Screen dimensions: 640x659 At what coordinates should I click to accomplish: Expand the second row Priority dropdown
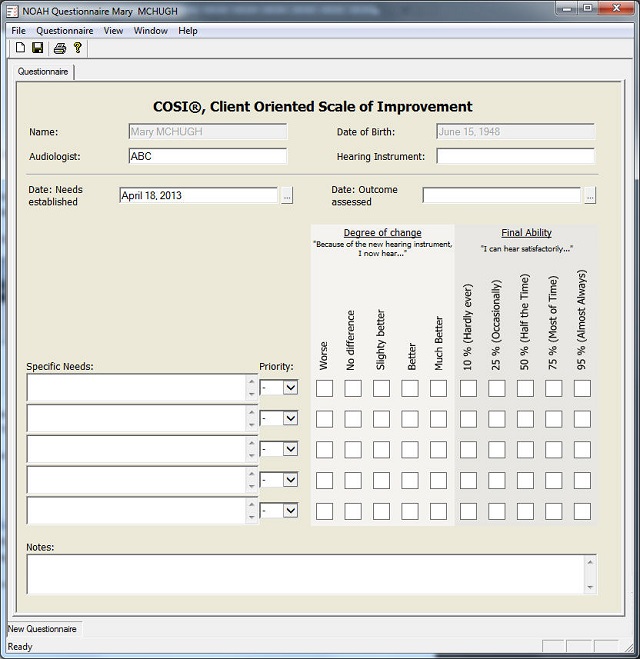point(290,418)
